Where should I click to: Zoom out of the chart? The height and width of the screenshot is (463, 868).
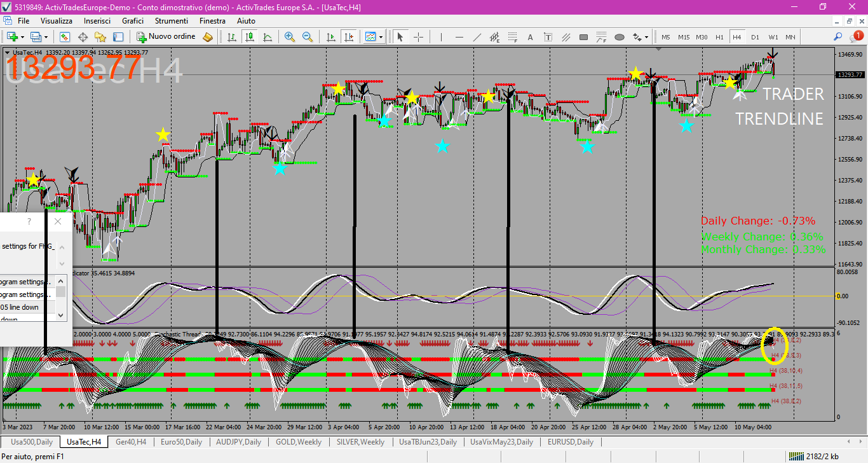pos(308,37)
